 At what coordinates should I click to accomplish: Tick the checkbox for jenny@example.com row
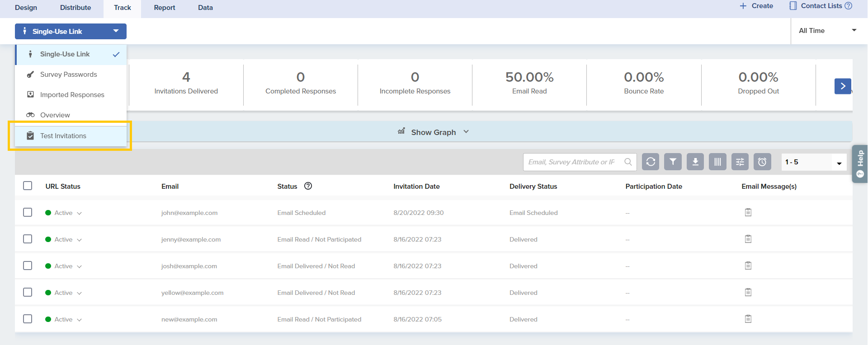click(28, 239)
